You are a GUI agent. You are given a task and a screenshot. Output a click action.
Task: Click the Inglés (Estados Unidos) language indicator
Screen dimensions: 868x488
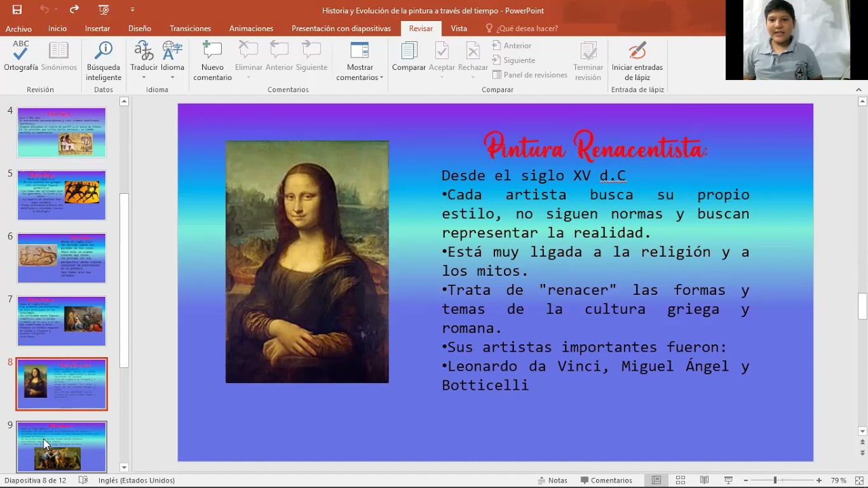(x=136, y=481)
